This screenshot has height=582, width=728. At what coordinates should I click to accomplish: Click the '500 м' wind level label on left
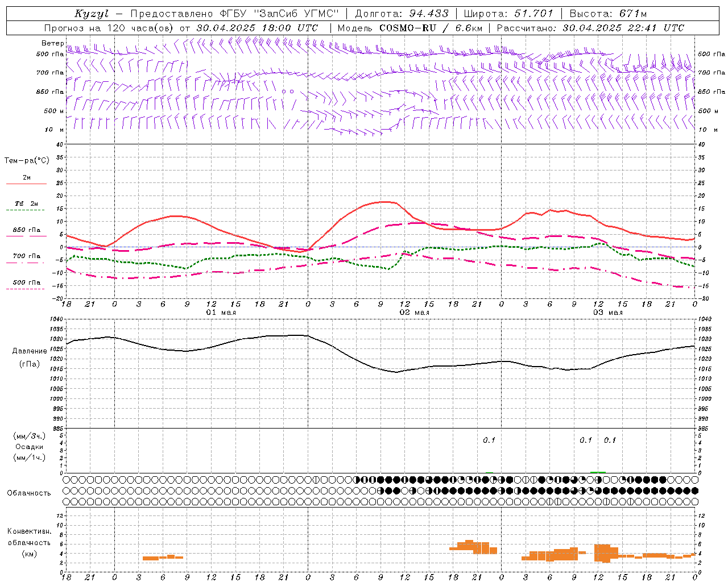53,111
